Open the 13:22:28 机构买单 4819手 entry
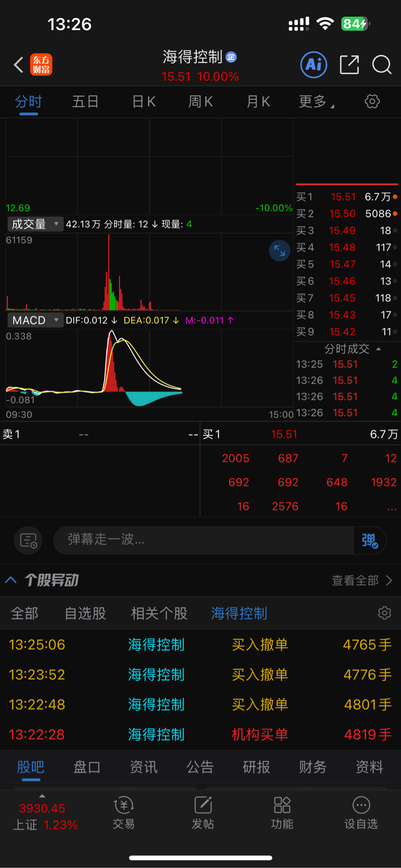The image size is (401, 868). pyautogui.click(x=200, y=734)
